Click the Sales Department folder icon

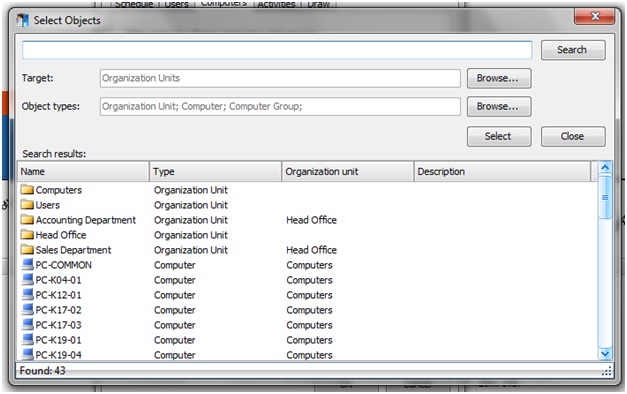tap(27, 250)
